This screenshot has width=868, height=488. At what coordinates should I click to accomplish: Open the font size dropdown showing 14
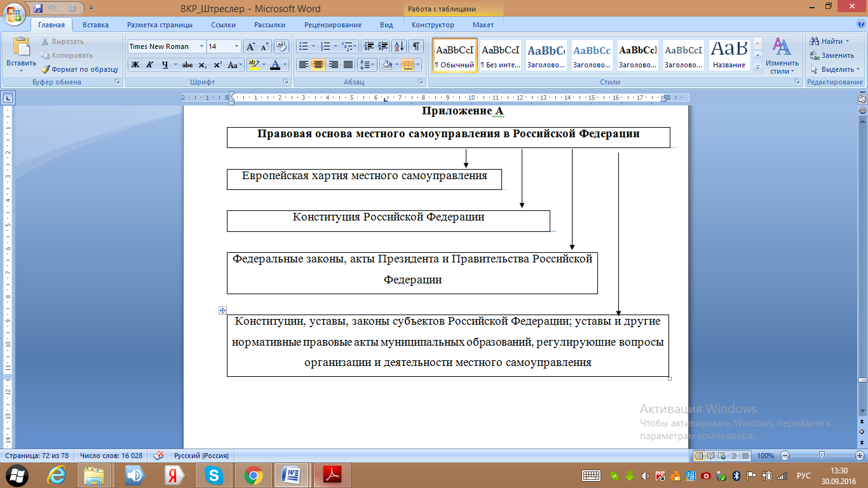[236, 46]
